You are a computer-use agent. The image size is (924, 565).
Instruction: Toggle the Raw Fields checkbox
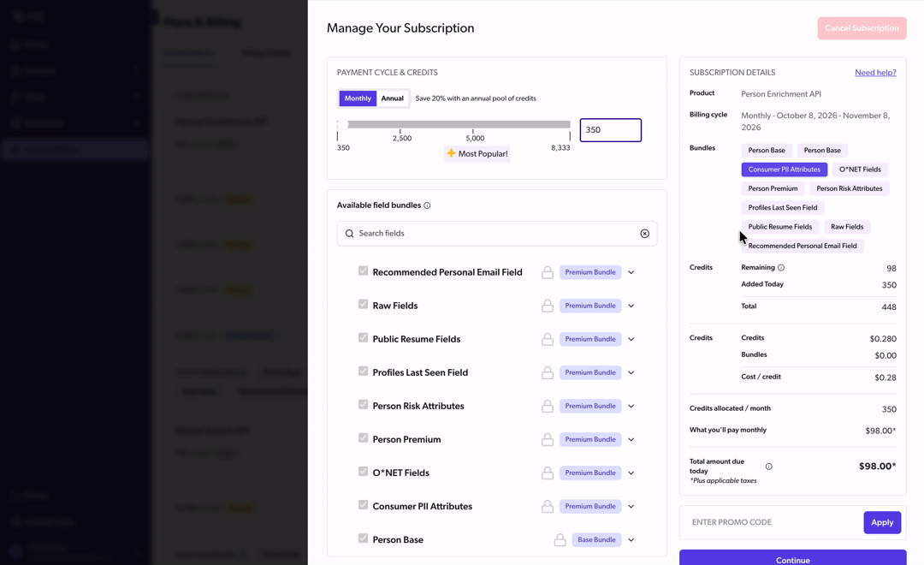(x=363, y=304)
